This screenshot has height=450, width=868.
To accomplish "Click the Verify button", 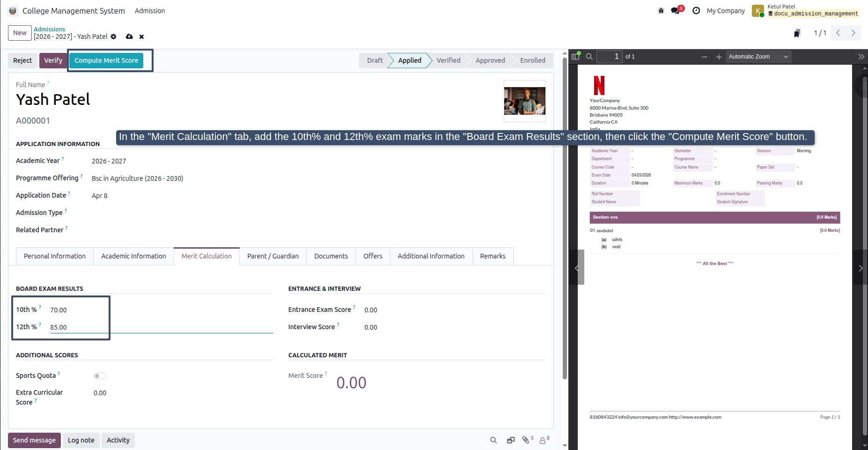I will [x=53, y=60].
